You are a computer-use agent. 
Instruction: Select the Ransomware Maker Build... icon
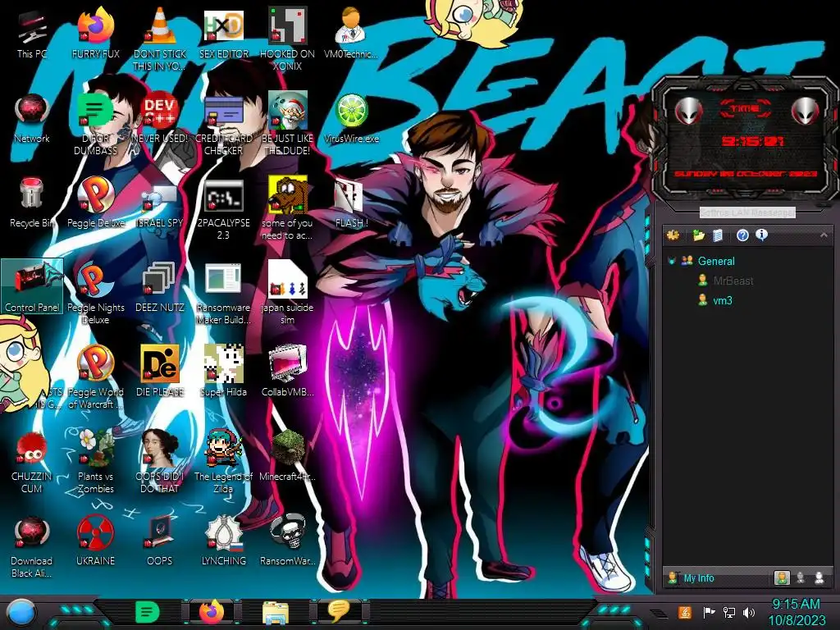tap(224, 294)
